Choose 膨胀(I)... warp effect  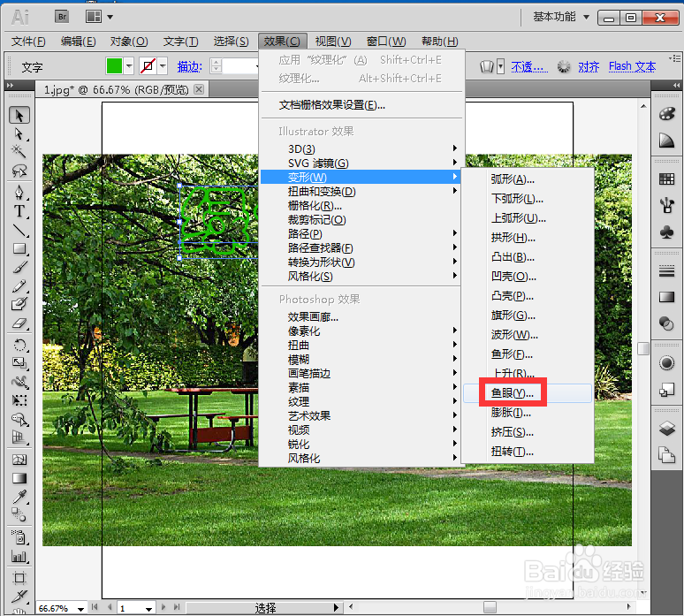coord(528,413)
